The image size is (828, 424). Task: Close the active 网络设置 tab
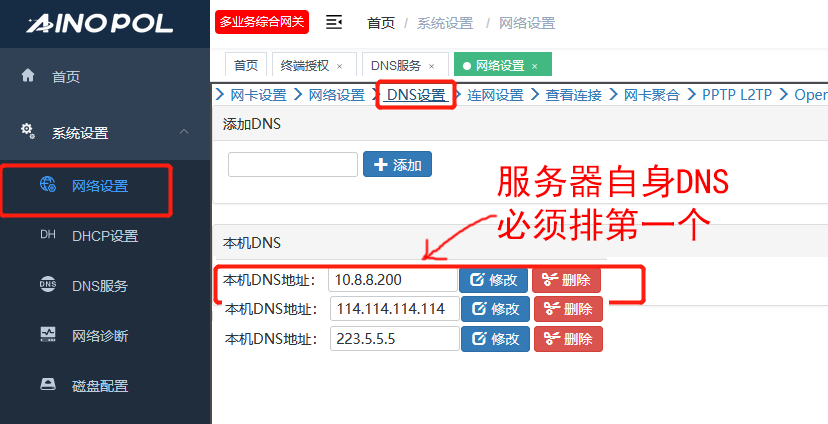coord(534,66)
